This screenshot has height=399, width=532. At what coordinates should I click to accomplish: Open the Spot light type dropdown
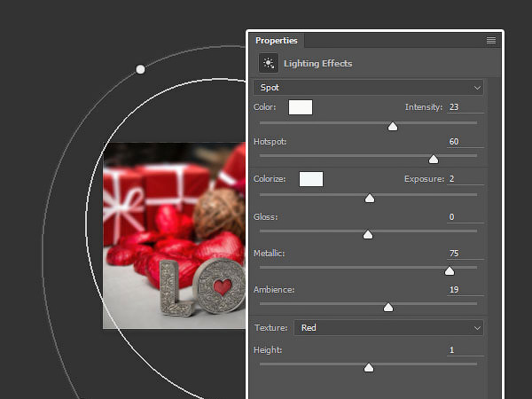tap(368, 88)
